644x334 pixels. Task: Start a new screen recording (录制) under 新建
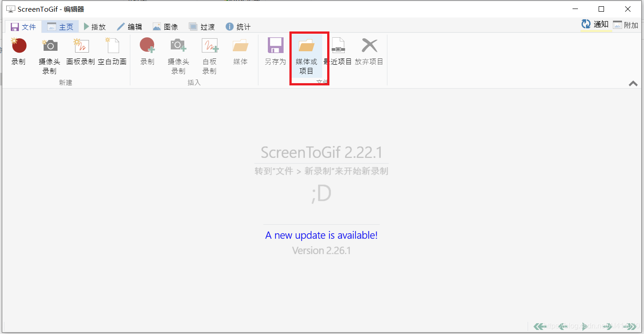click(19, 53)
